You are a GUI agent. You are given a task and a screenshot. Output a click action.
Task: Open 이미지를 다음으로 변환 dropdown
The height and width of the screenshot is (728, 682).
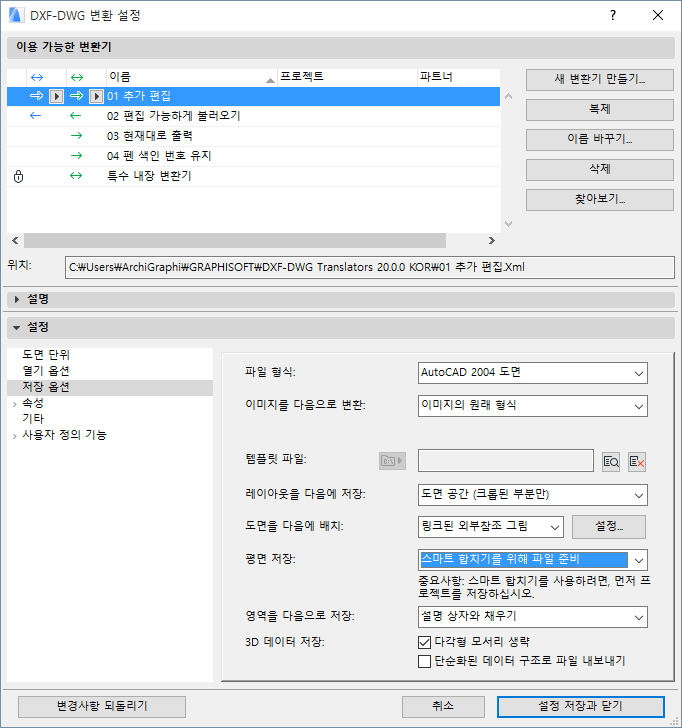tap(533, 406)
